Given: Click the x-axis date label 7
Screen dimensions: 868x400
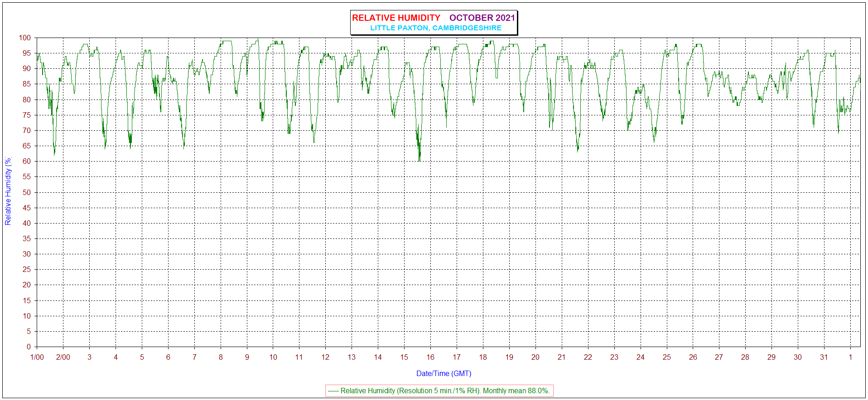Looking at the screenshot, I should pyautogui.click(x=194, y=357).
